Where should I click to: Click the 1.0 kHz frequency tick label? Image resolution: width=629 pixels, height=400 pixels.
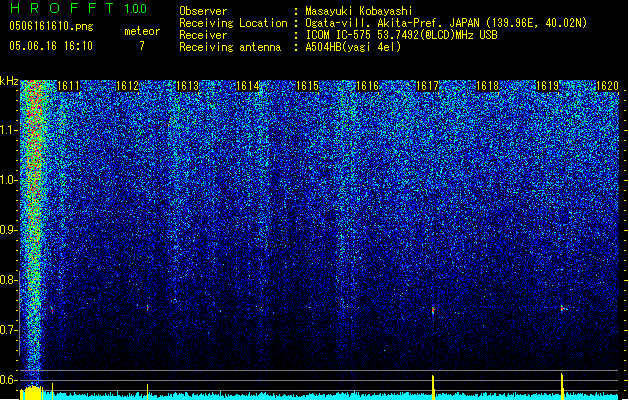point(9,180)
